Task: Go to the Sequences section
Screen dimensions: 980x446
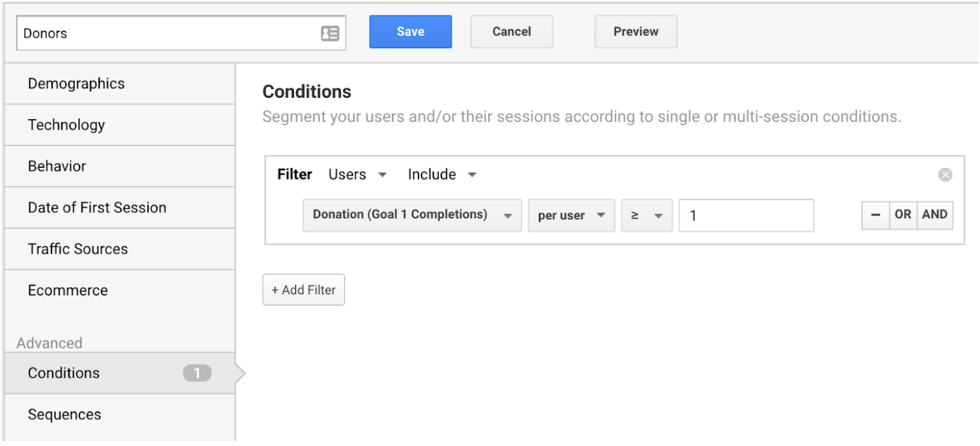Action: click(64, 415)
